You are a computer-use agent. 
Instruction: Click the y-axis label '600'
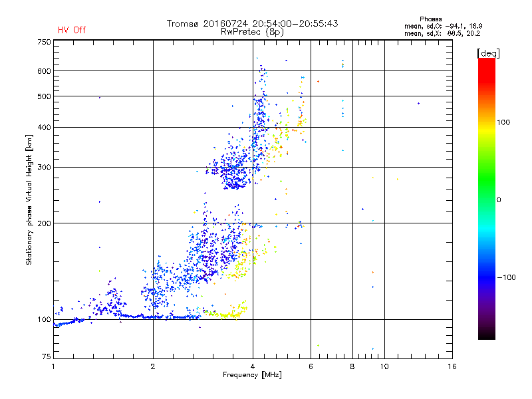(x=44, y=71)
